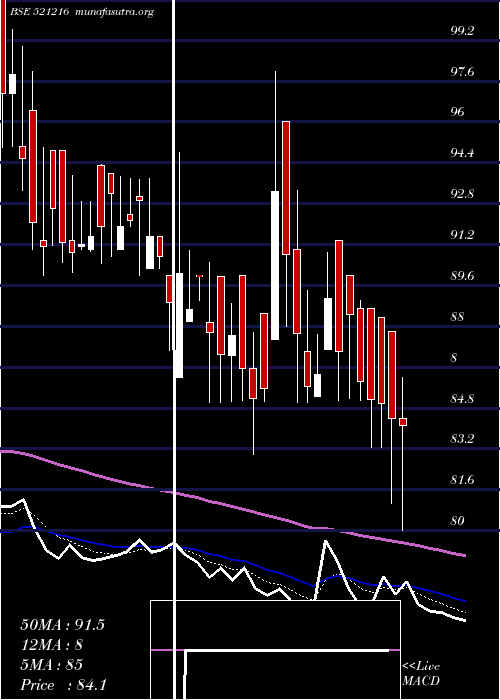Screen dimensions: 500x700
Task: Click the 94.4 price axis label
Action: [462, 153]
